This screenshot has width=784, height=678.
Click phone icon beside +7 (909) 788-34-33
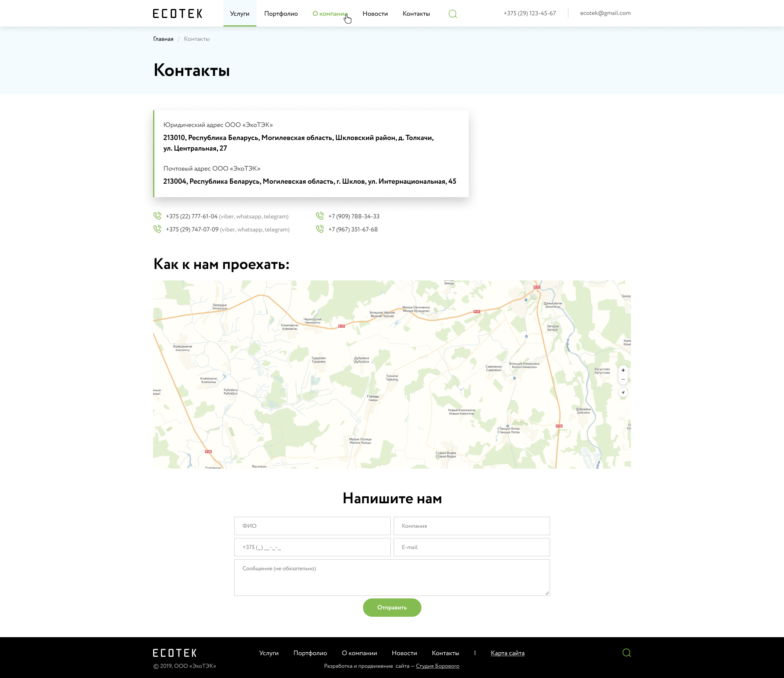point(320,216)
